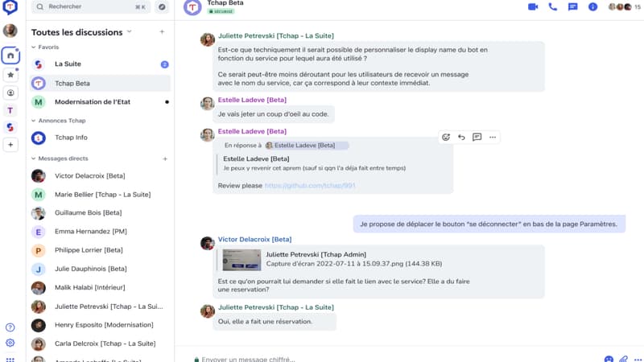Open chat with Guillaume Bois [Beta]

coord(100,212)
